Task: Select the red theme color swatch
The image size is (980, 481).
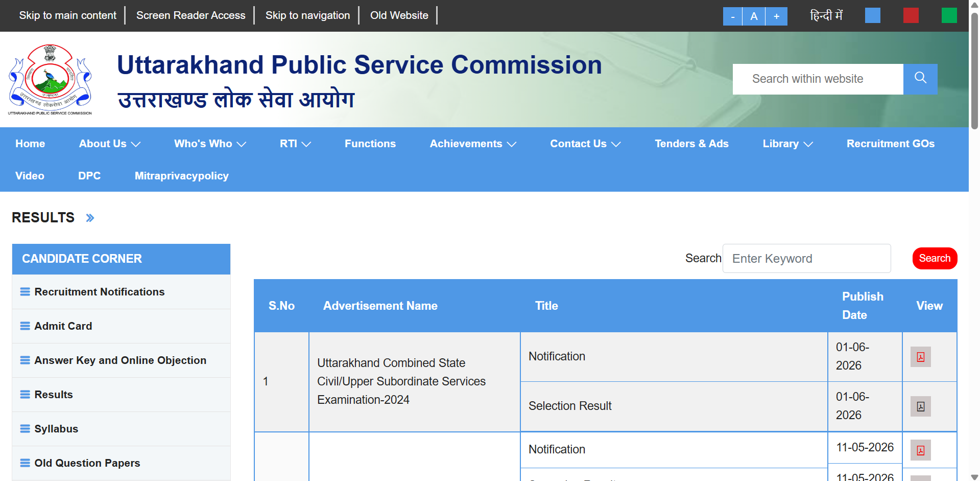Action: (911, 15)
